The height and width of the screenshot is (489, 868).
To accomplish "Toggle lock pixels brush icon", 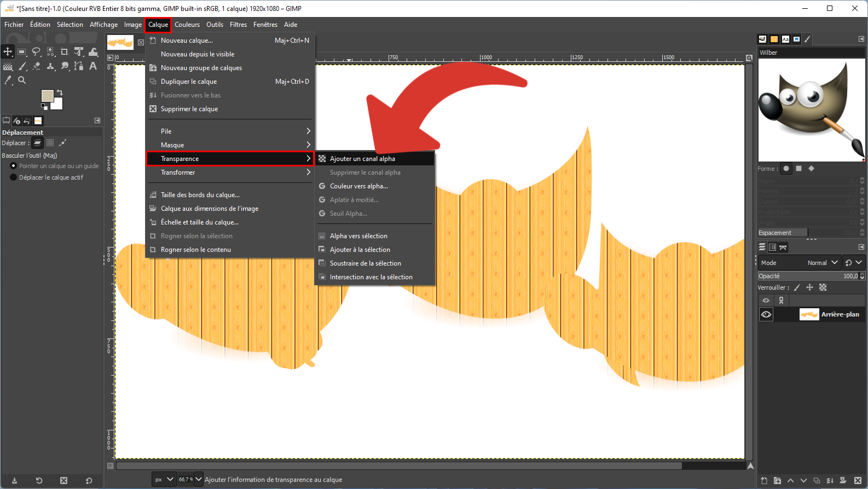I will (797, 287).
